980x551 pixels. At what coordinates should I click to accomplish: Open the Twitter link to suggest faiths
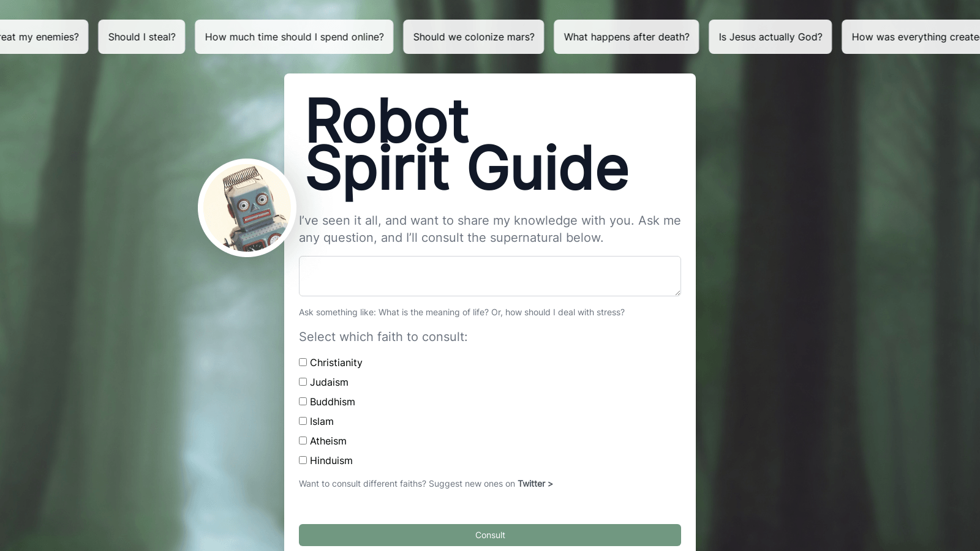[535, 484]
